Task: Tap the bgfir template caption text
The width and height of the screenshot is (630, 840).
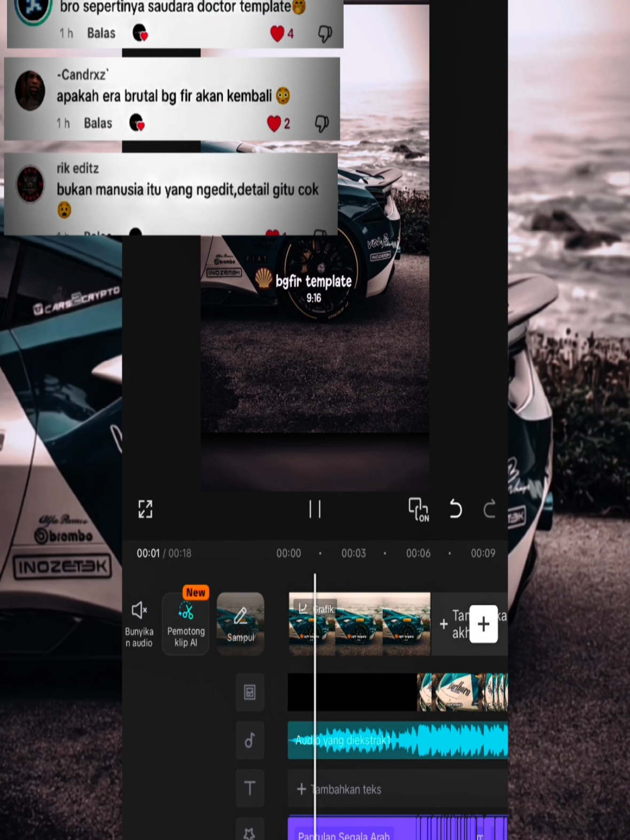Action: pos(314,281)
